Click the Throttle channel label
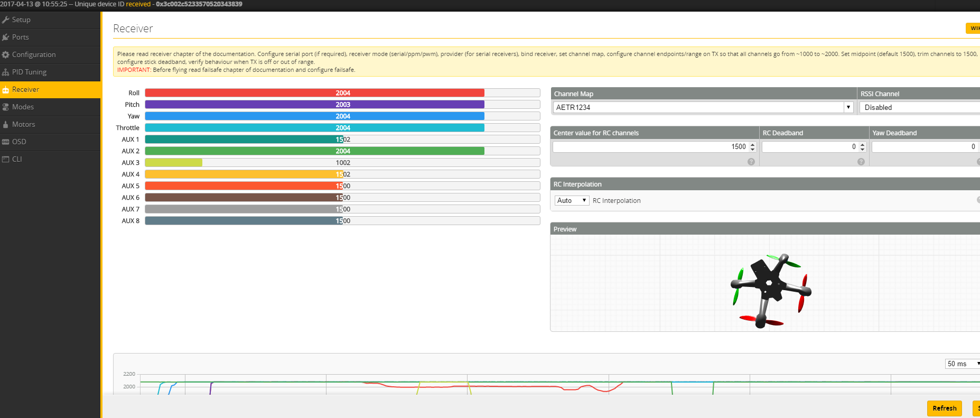980x418 pixels. [128, 128]
